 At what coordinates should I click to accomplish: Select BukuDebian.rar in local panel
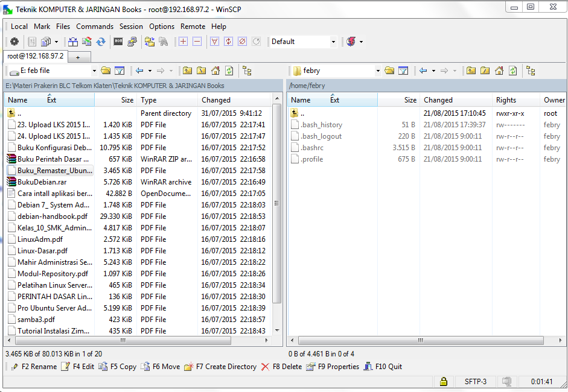[42, 182]
